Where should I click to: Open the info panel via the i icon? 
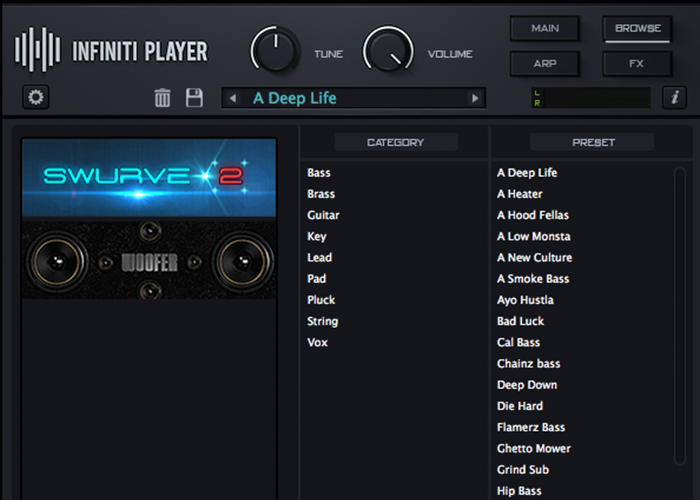pyautogui.click(x=675, y=97)
